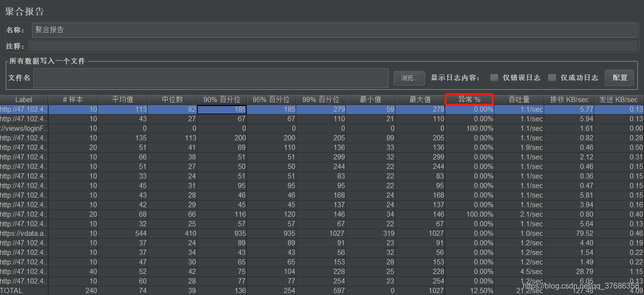This screenshot has height=295, width=644.
Task: Click the receive rate 28.79
Action: [584, 272]
